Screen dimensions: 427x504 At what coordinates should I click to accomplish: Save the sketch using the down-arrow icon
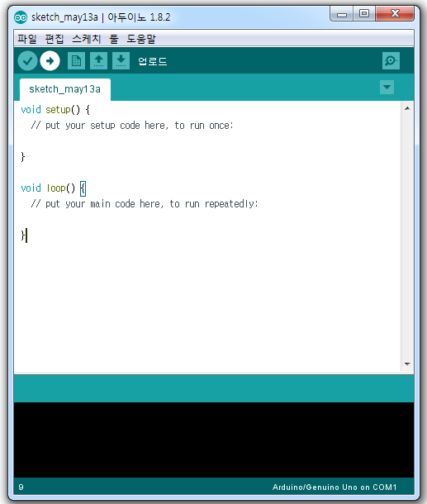[x=121, y=61]
